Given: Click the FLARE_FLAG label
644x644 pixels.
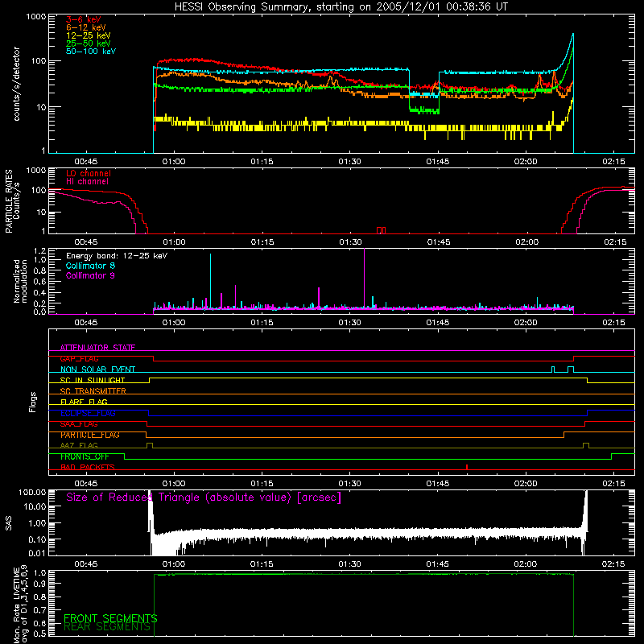Looking at the screenshot, I should tap(84, 402).
